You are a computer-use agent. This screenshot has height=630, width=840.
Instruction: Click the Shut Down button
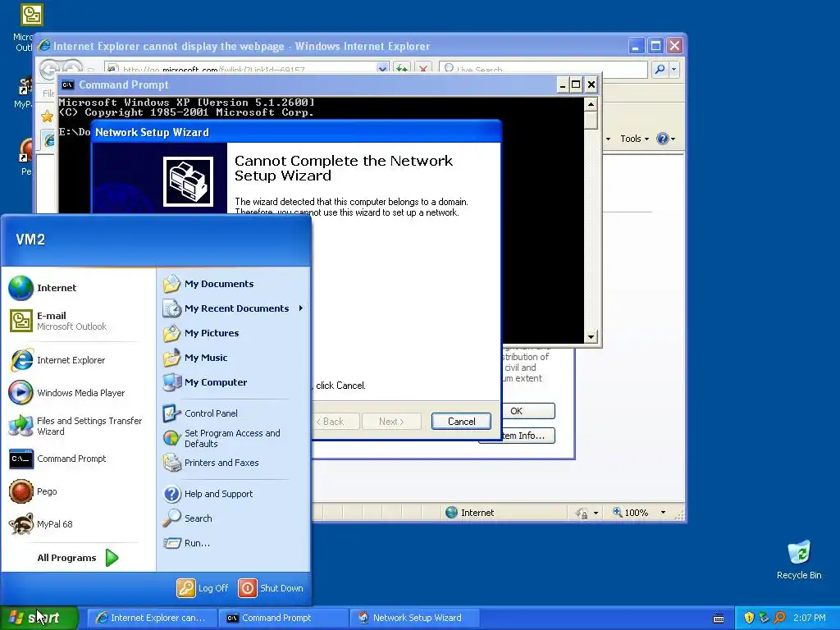point(271,588)
